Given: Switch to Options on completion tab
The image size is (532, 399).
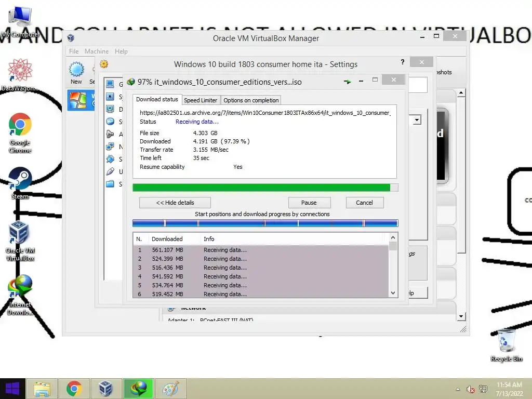Looking at the screenshot, I should tap(251, 100).
